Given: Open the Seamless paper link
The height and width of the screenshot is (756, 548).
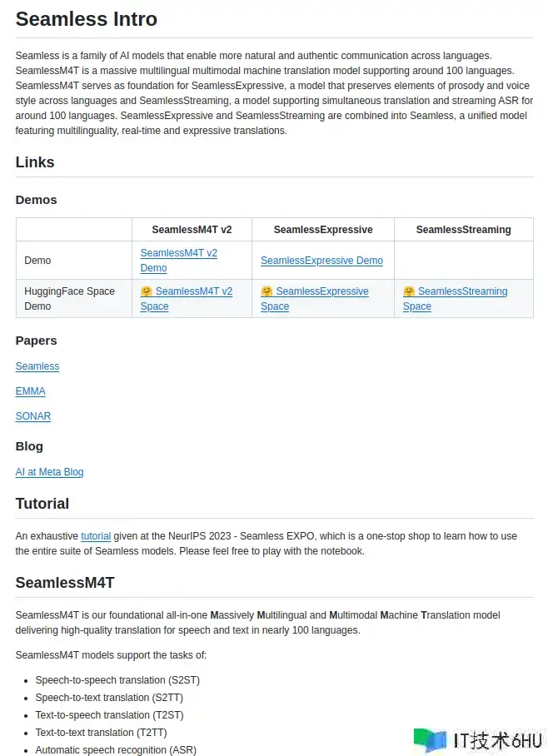Looking at the screenshot, I should point(37,366).
